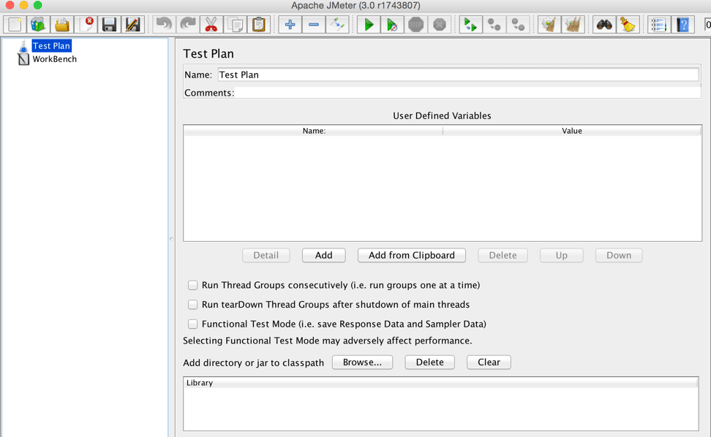The image size is (711, 437).
Task: Enable Functional Test Mode checkbox
Action: (193, 324)
